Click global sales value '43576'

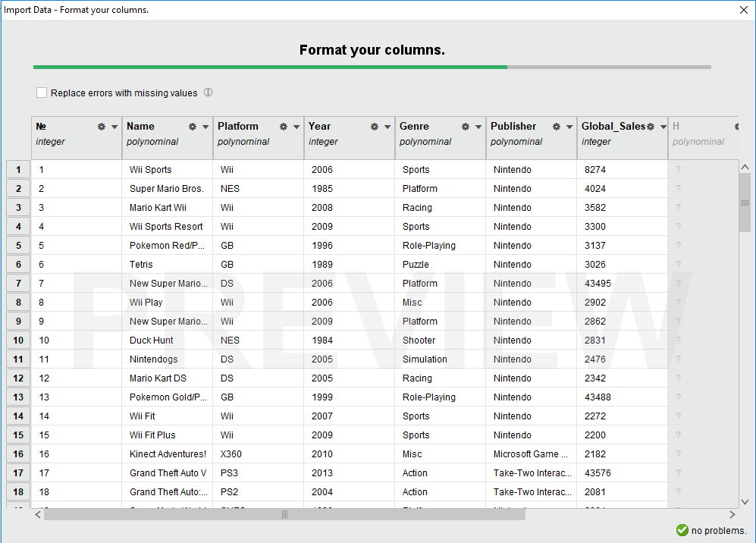pyautogui.click(x=623, y=473)
